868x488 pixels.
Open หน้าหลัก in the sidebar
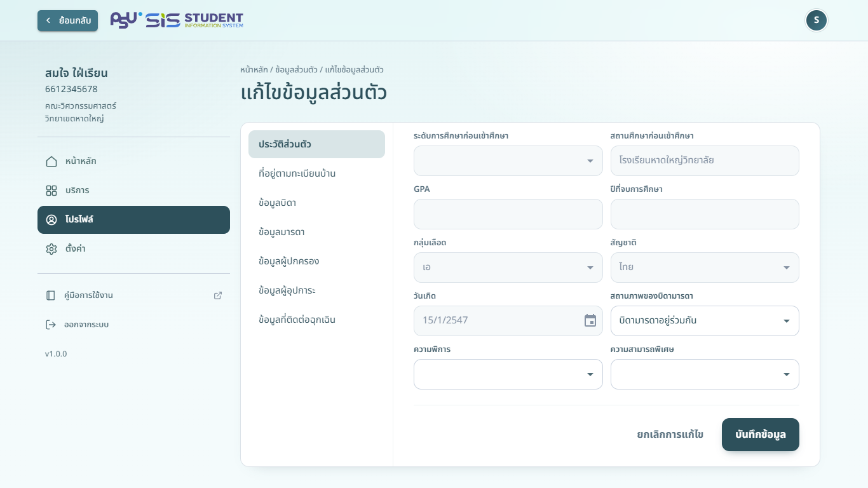tap(133, 161)
